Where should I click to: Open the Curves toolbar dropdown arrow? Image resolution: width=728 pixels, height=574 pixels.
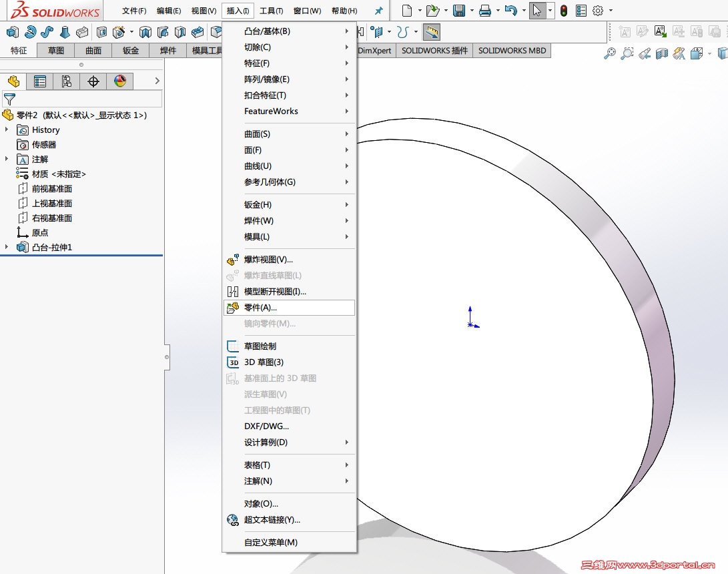click(416, 31)
